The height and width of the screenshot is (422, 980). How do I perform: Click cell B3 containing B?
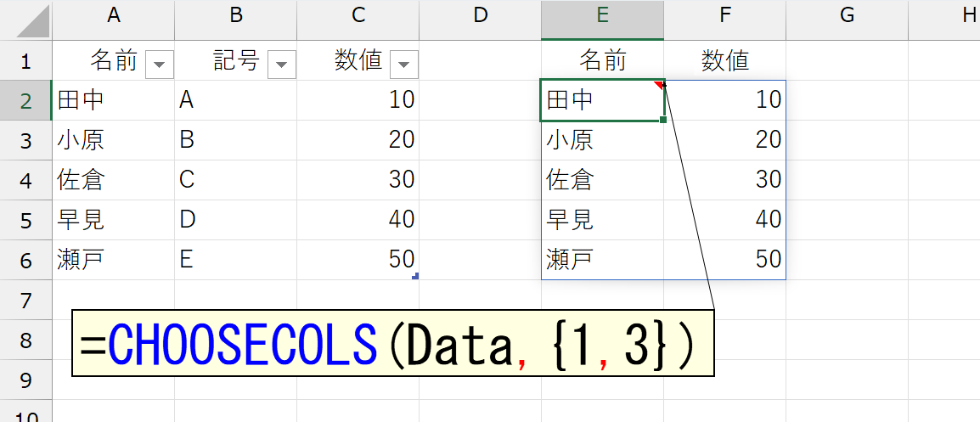tap(235, 140)
